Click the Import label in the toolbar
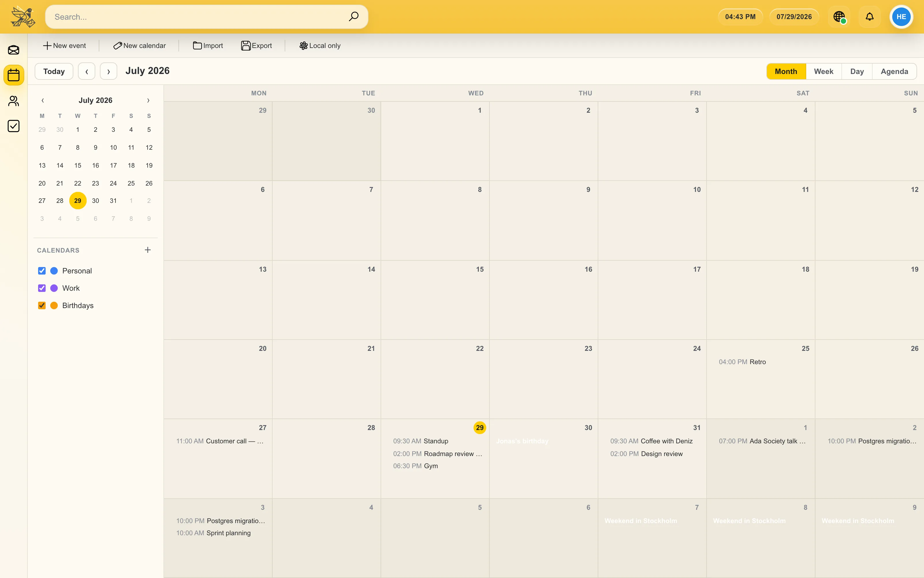The width and height of the screenshot is (924, 578). [x=213, y=45]
